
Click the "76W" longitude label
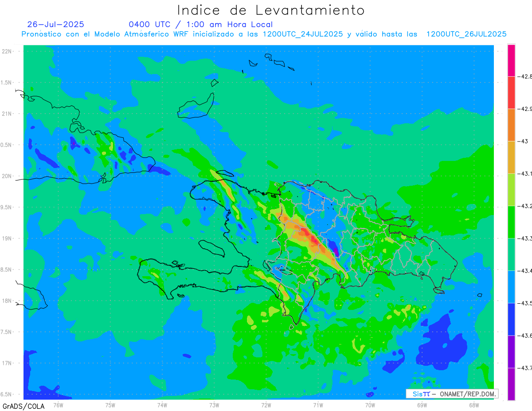[58, 404]
